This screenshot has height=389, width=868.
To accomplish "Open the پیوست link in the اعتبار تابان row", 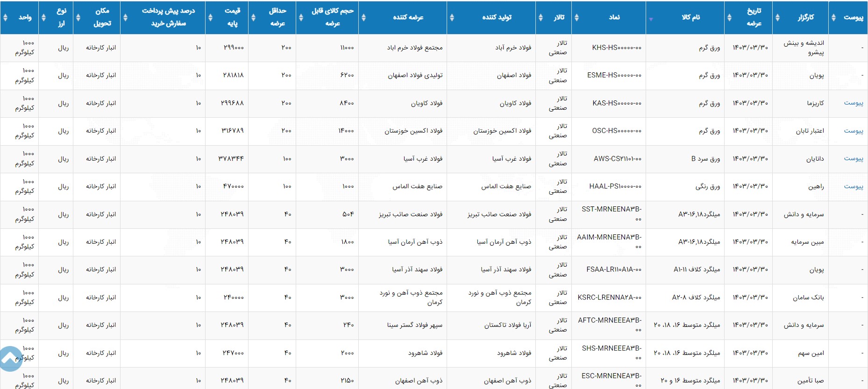I will click(853, 131).
